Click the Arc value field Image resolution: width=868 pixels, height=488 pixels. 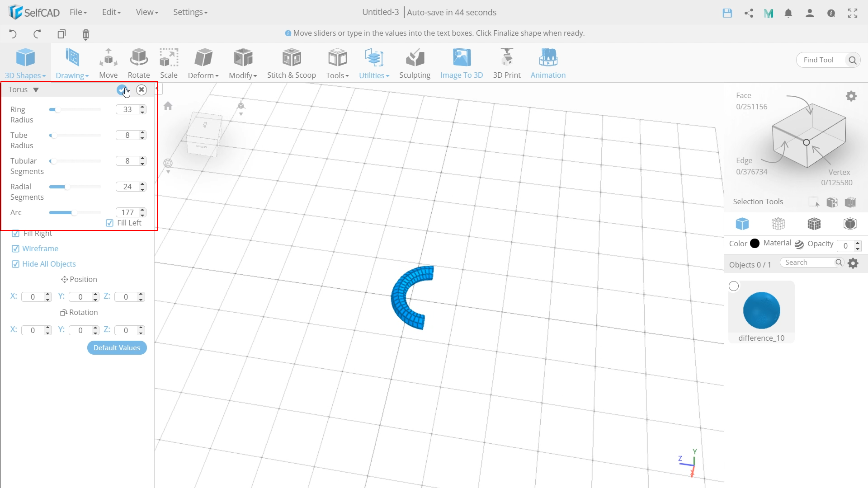[127, 212]
